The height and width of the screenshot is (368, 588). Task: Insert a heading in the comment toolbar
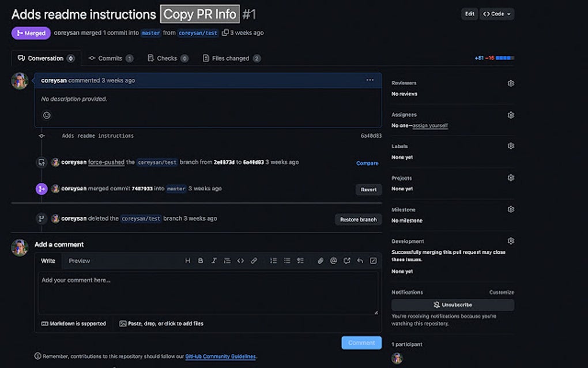[x=187, y=261]
